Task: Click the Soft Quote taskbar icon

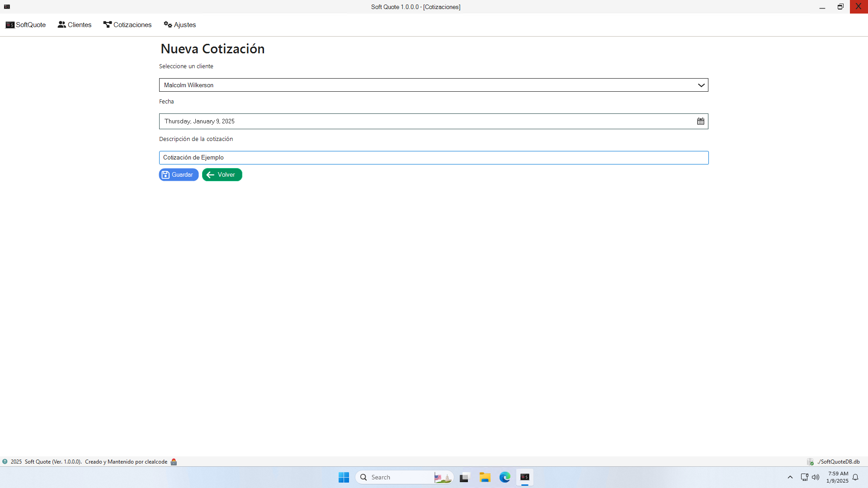Action: tap(525, 477)
